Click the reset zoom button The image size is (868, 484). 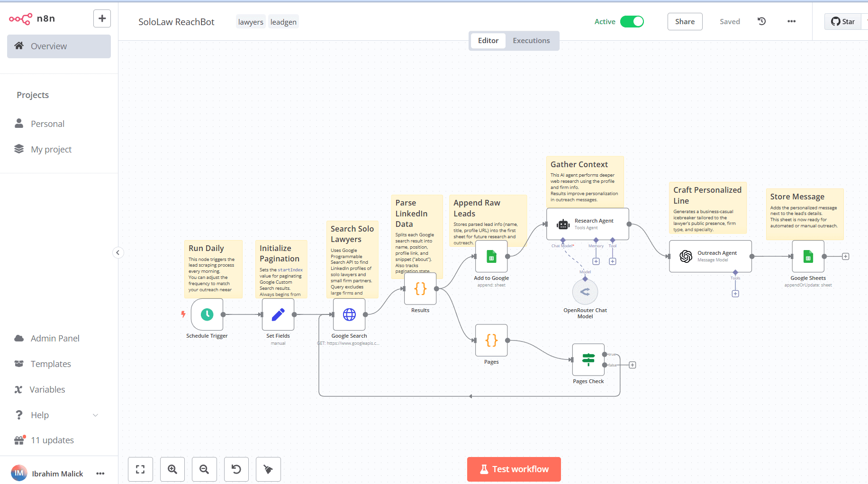(236, 469)
